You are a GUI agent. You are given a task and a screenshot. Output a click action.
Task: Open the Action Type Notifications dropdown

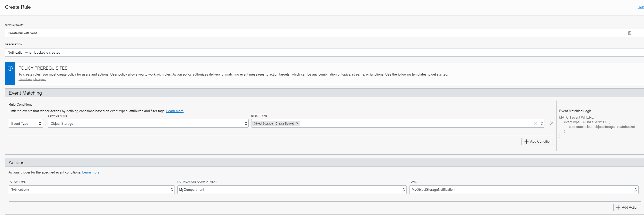tap(92, 189)
